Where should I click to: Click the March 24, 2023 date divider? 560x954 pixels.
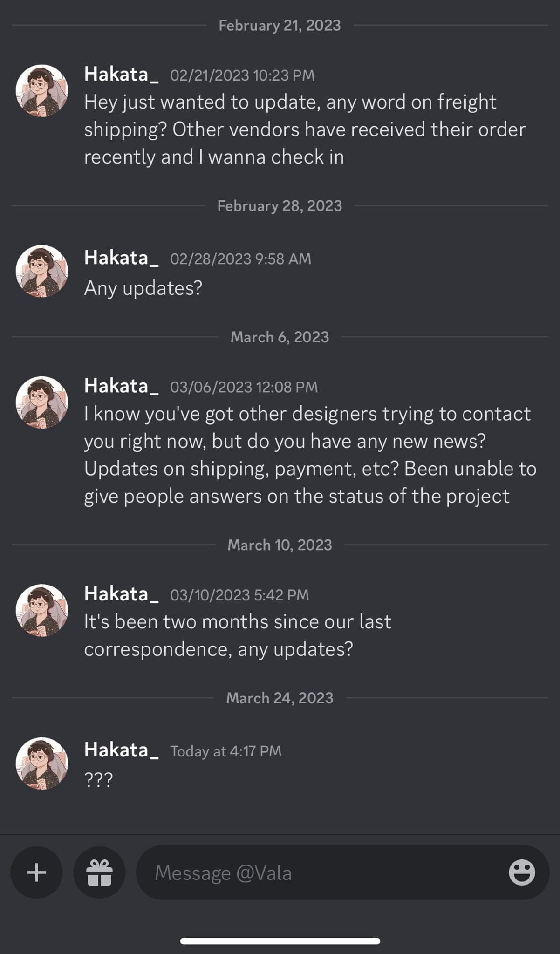tap(279, 698)
